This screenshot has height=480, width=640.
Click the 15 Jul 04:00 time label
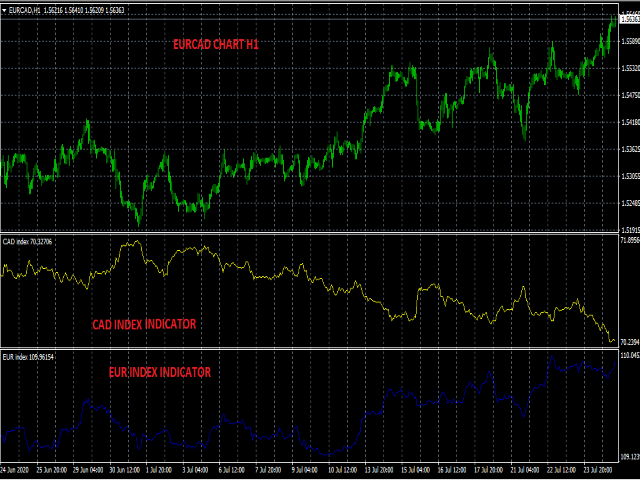416,469
